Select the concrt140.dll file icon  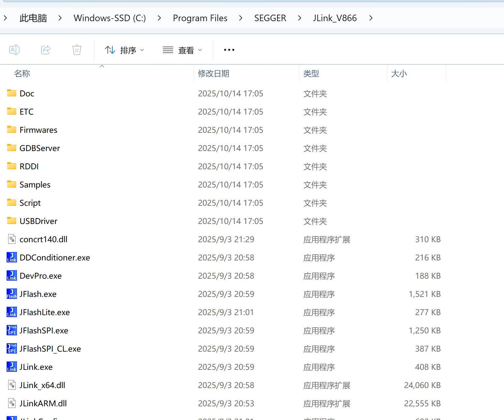(x=12, y=239)
